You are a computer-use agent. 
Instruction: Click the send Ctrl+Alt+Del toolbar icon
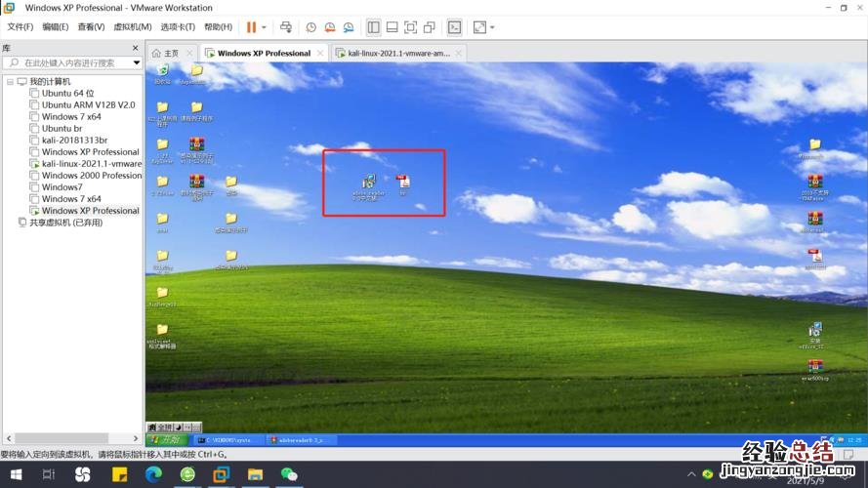(x=285, y=27)
